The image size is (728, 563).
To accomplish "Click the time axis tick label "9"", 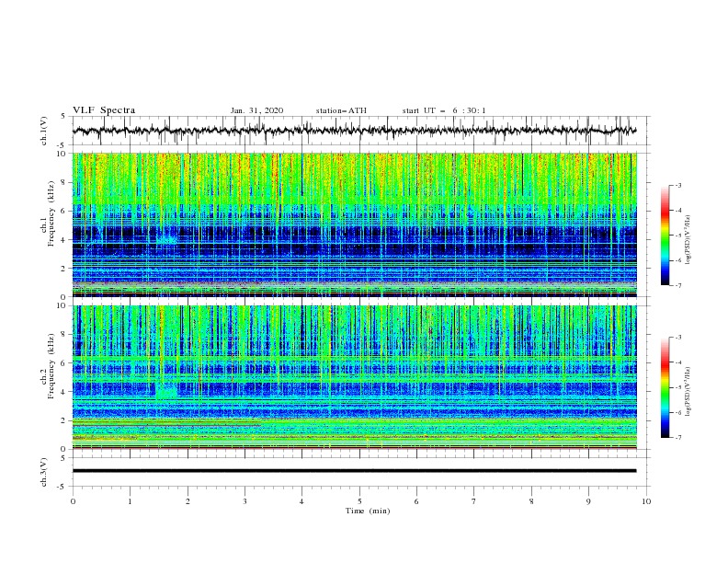I will click(x=588, y=501).
